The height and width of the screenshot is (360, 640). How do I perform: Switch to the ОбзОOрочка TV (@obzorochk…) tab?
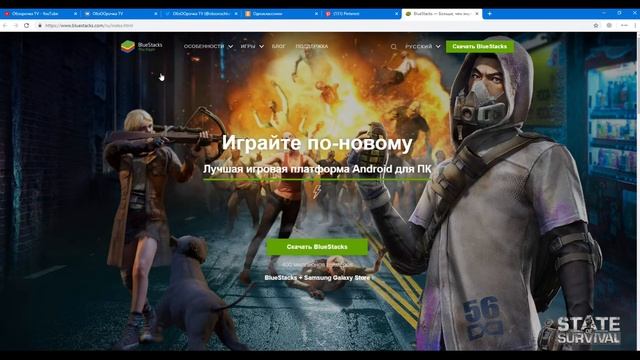click(x=201, y=13)
